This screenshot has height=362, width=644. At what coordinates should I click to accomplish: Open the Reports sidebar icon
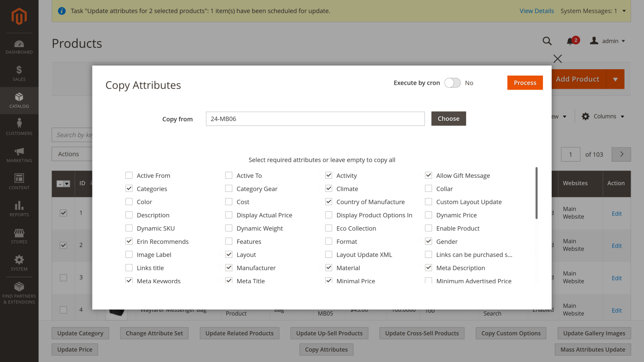coord(19,208)
